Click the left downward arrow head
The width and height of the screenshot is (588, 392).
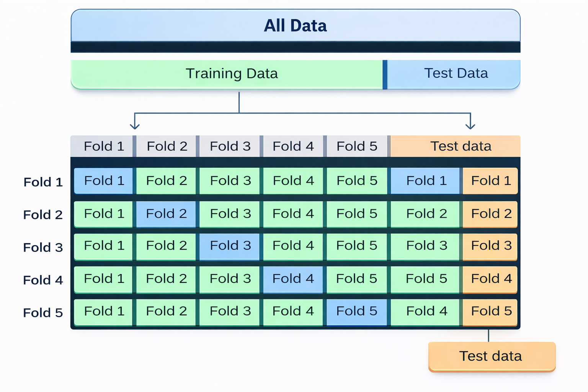[x=135, y=126]
